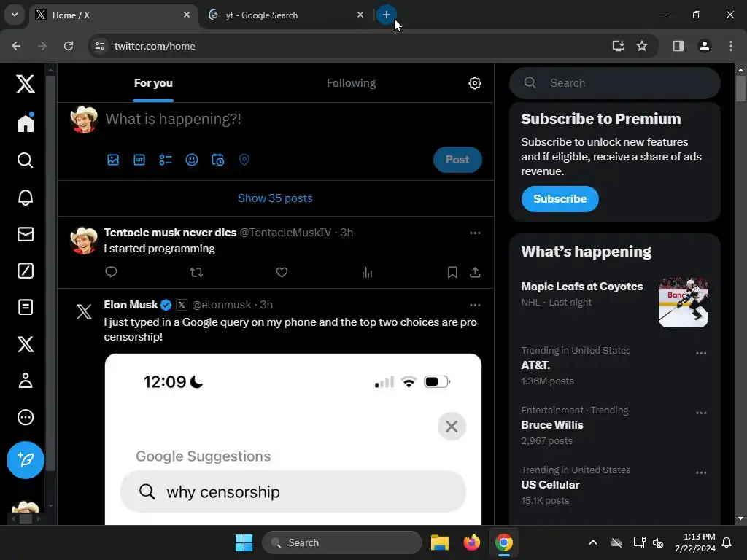Open more options on Elon Musk's post
Viewport: 747px width, 560px height.
click(x=475, y=305)
